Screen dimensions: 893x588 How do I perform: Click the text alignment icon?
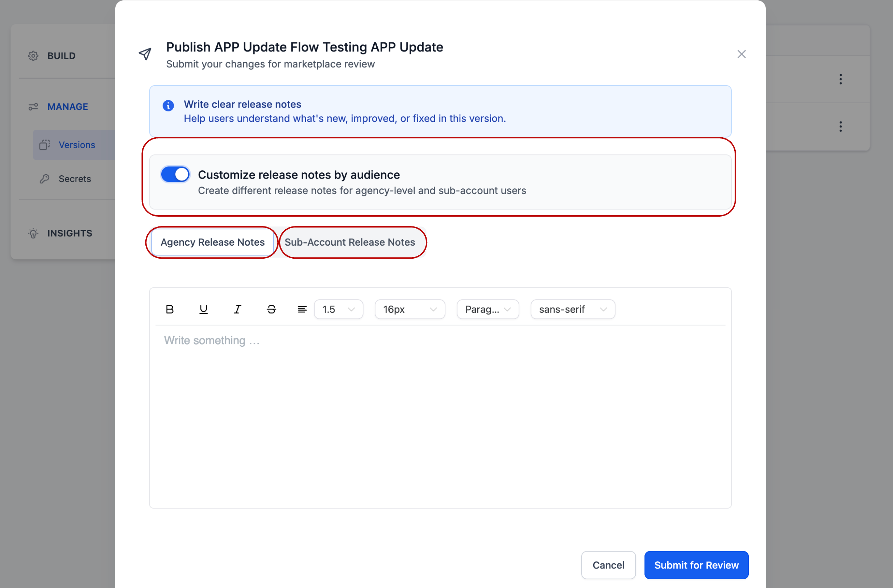(302, 309)
